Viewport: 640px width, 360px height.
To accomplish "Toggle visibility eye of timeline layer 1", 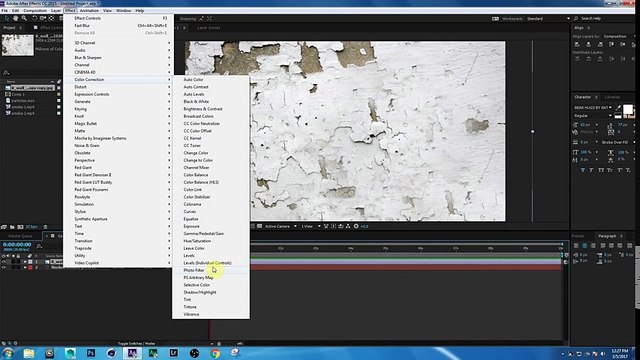I will point(4,262).
